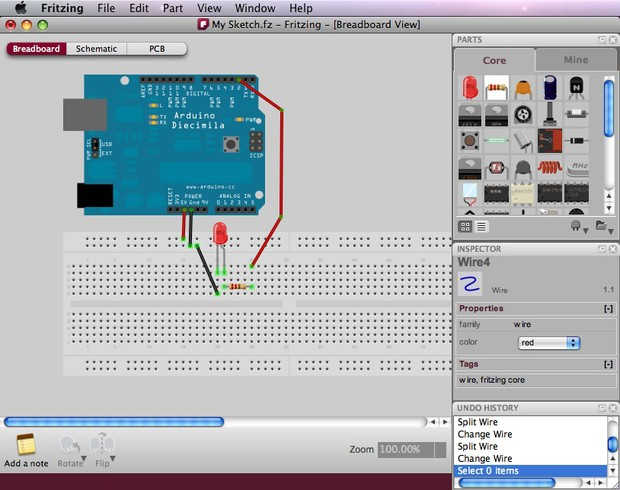Switch to the PCB view
Screen dimensions: 620x490
[x=158, y=48]
